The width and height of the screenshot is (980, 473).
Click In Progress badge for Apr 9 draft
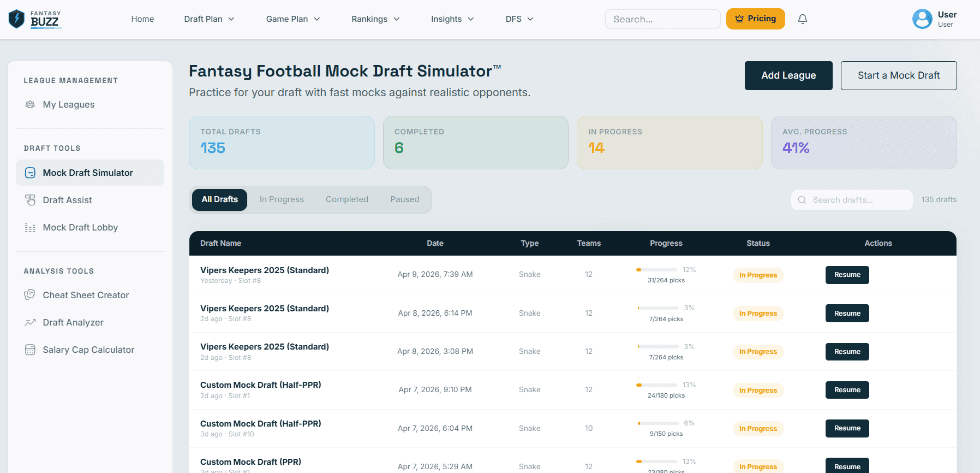click(758, 275)
